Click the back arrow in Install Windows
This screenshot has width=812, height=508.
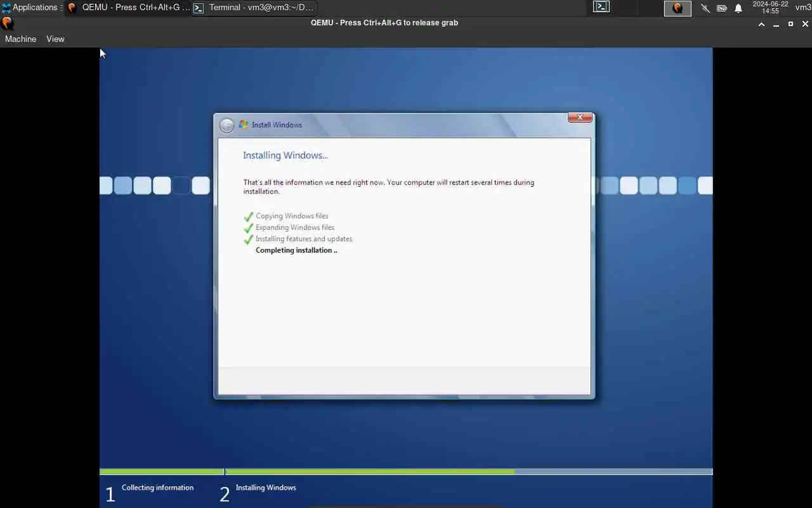(x=226, y=125)
